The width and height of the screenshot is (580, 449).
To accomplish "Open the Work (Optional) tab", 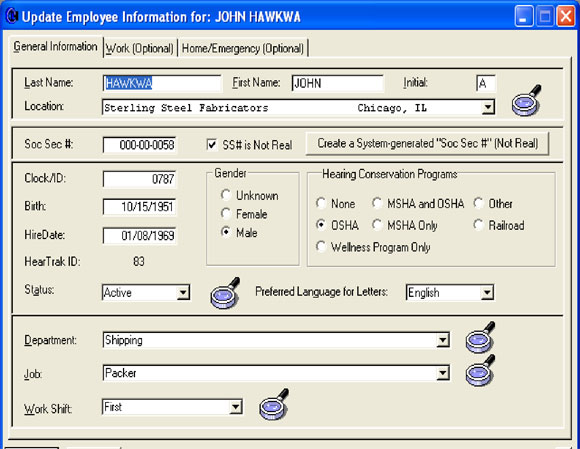I will [x=140, y=48].
